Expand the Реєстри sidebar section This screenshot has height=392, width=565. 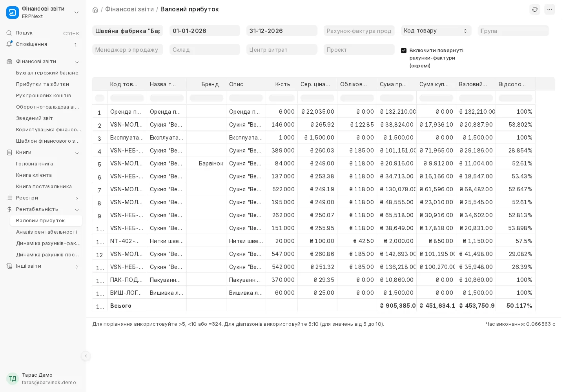(77, 198)
